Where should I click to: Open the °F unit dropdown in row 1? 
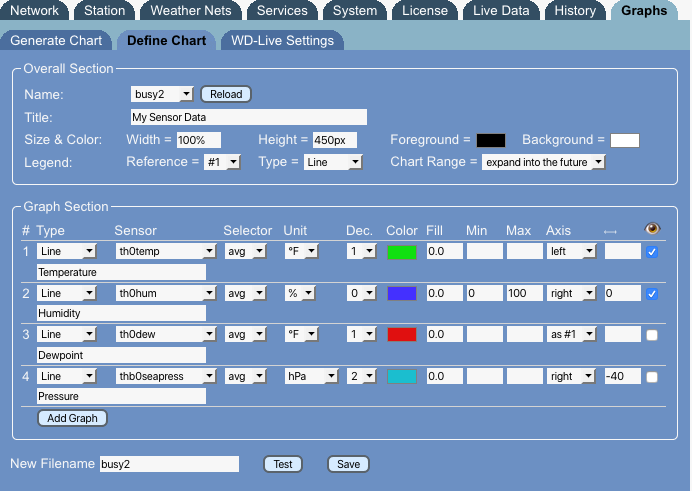coord(301,251)
